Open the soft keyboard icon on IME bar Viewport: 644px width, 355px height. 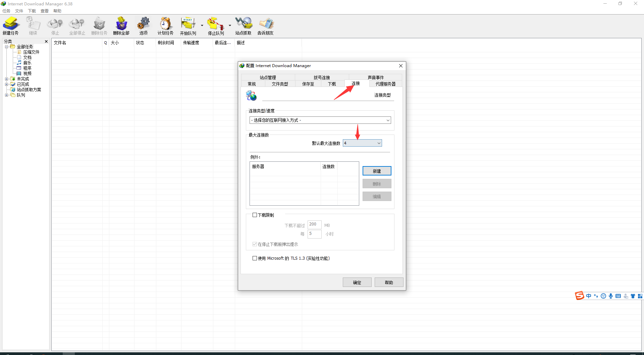click(x=618, y=296)
